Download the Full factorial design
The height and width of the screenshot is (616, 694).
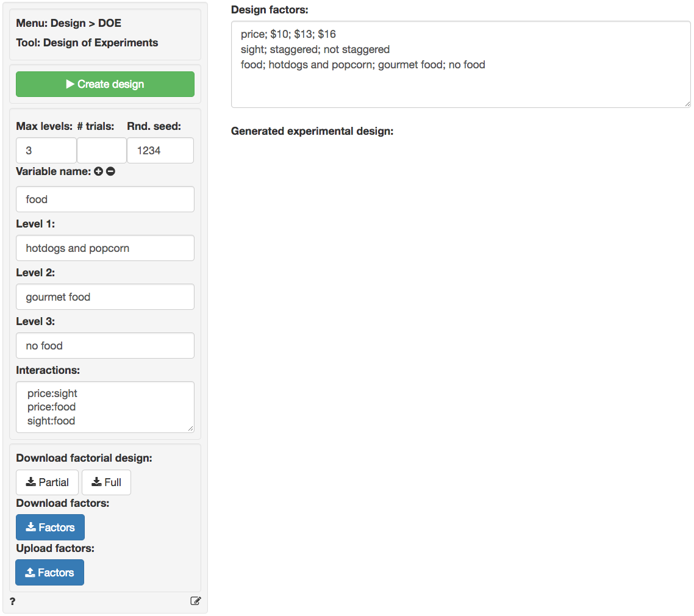(x=106, y=482)
